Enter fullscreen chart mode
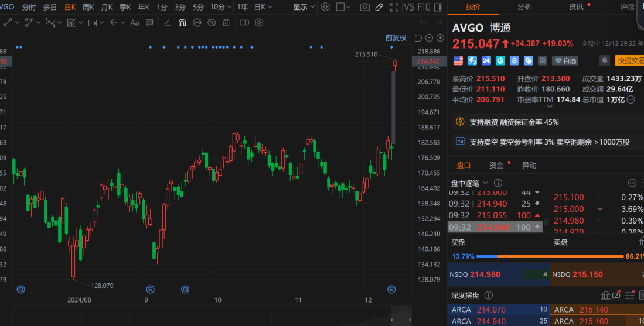The width and height of the screenshot is (644, 326). [394, 7]
